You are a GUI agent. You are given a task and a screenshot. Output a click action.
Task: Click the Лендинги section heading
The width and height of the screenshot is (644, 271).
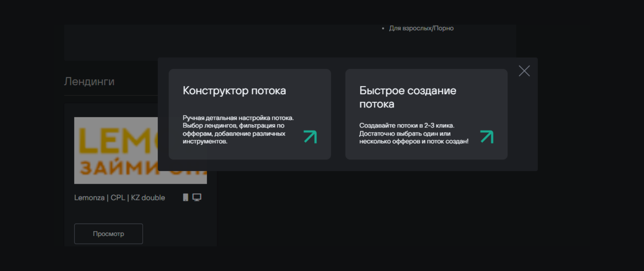click(89, 81)
